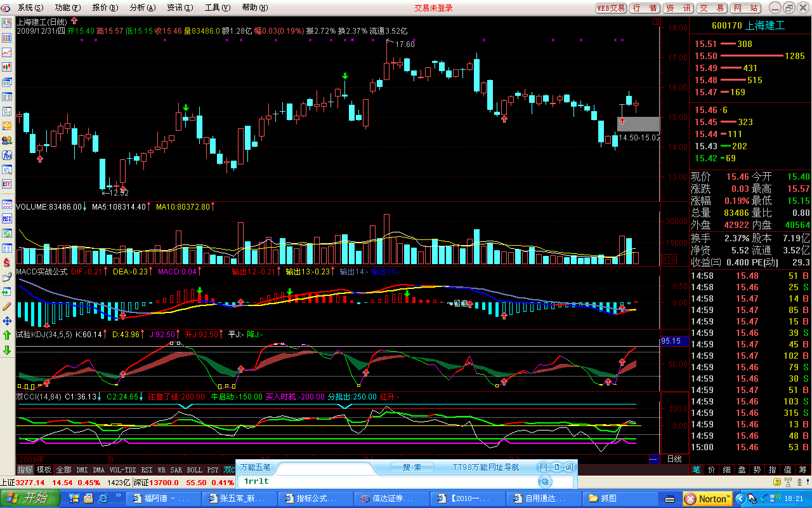Image resolution: width=812 pixels, height=508 pixels.
Task: Click the 日线 period selector
Action: pyautogui.click(x=674, y=458)
